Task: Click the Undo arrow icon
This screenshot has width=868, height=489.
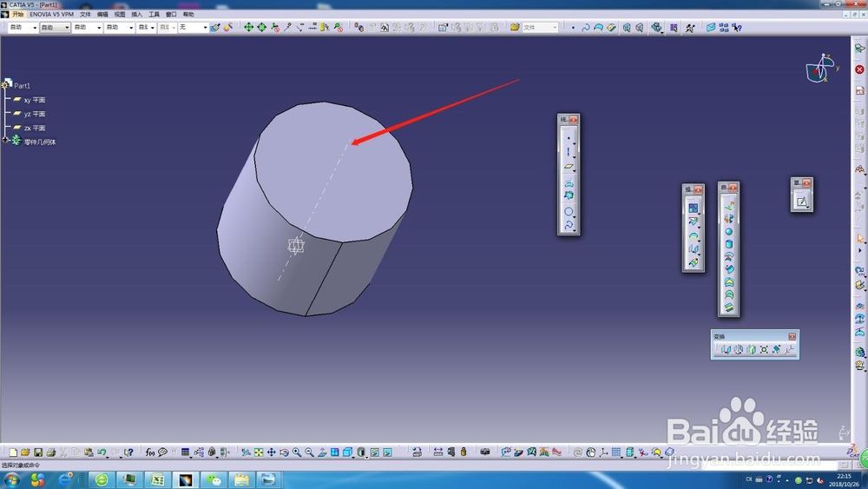Action: click(102, 453)
